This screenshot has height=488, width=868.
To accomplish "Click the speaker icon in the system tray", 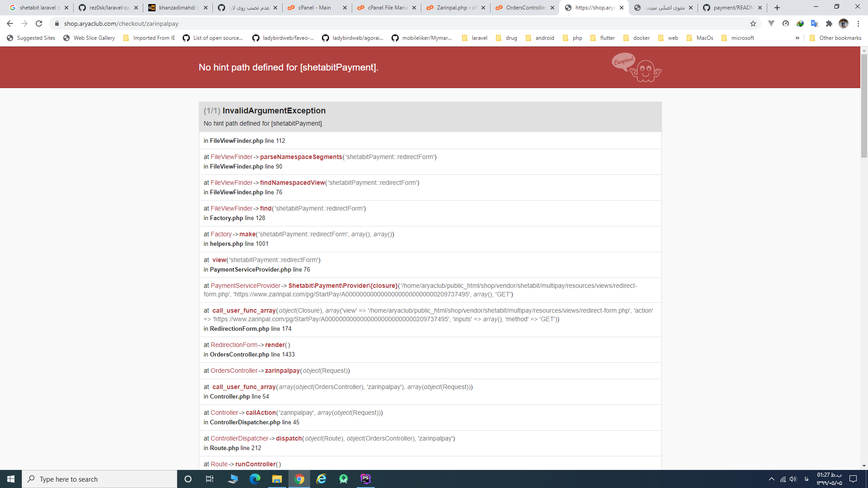I will 794,479.
